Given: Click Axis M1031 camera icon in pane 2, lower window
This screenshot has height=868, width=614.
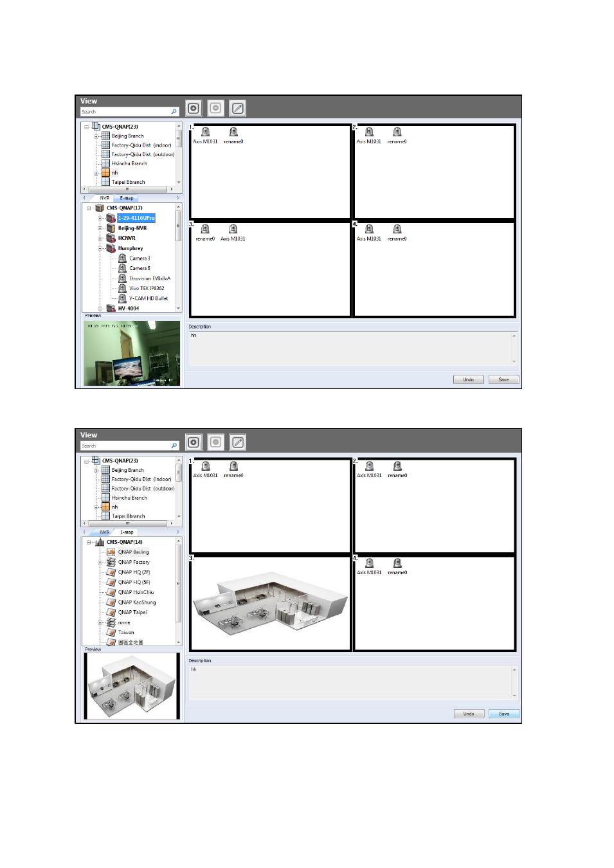Looking at the screenshot, I should (x=369, y=466).
